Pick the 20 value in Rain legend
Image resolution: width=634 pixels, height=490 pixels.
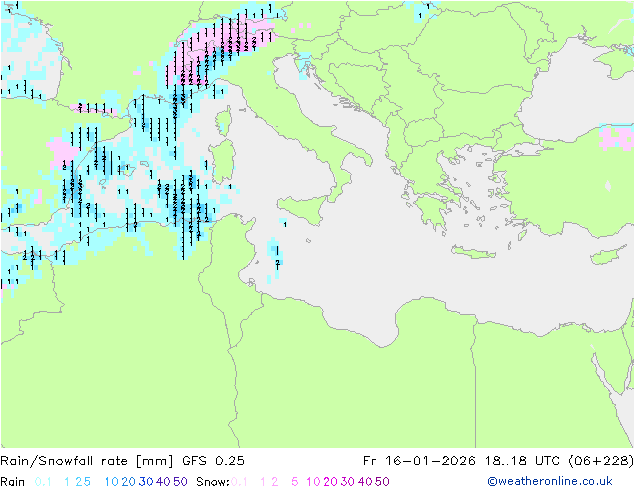click(x=129, y=482)
